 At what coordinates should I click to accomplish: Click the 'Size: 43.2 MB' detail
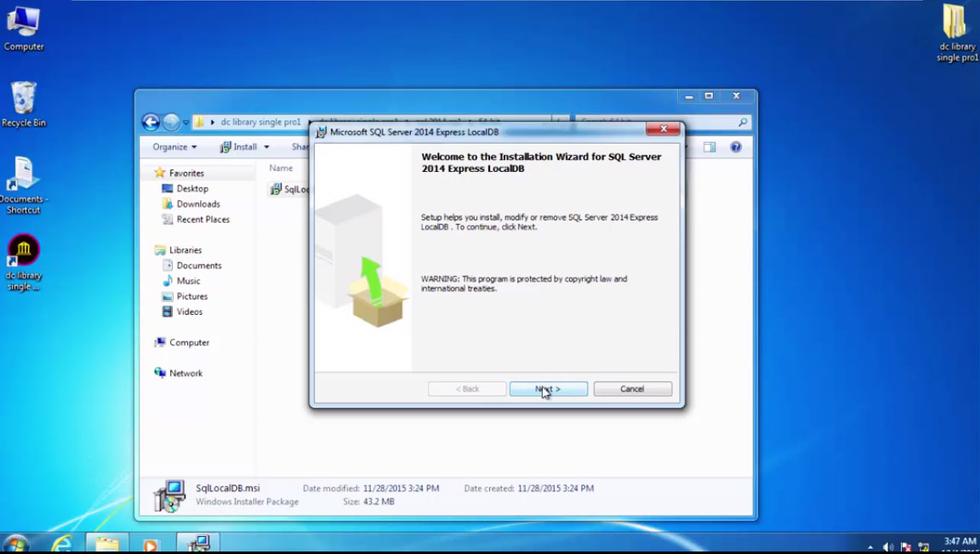pyautogui.click(x=368, y=501)
